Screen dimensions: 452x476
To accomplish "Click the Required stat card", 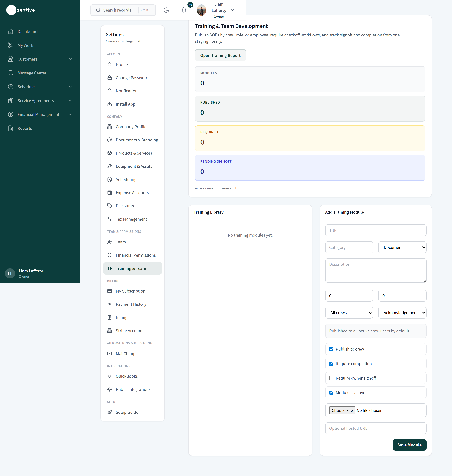I will coord(310,138).
